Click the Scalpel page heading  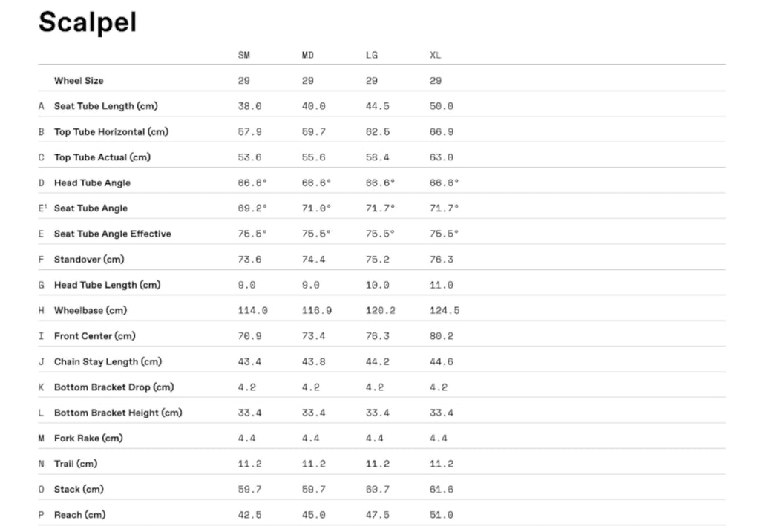point(88,22)
